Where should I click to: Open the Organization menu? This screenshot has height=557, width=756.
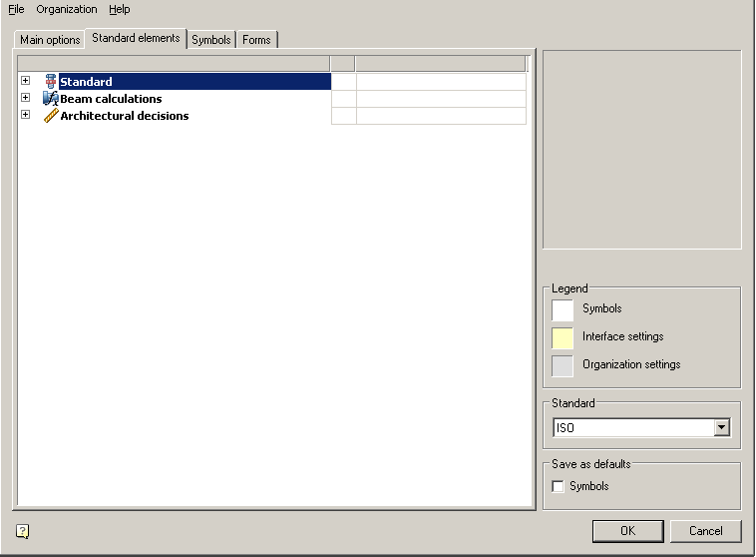click(x=67, y=9)
